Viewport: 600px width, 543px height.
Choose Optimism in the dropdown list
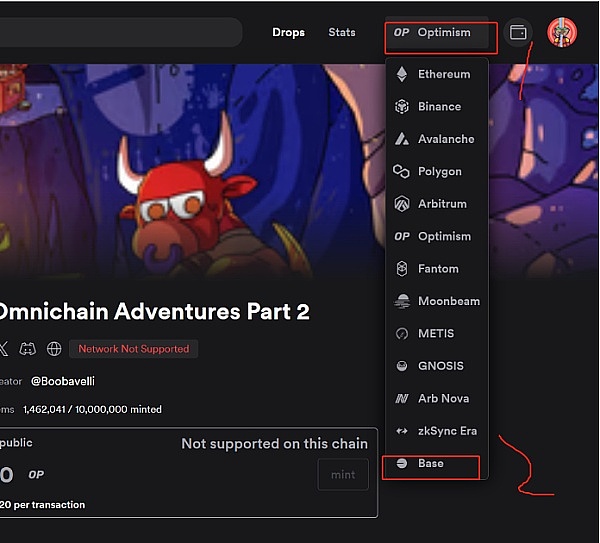pos(437,236)
